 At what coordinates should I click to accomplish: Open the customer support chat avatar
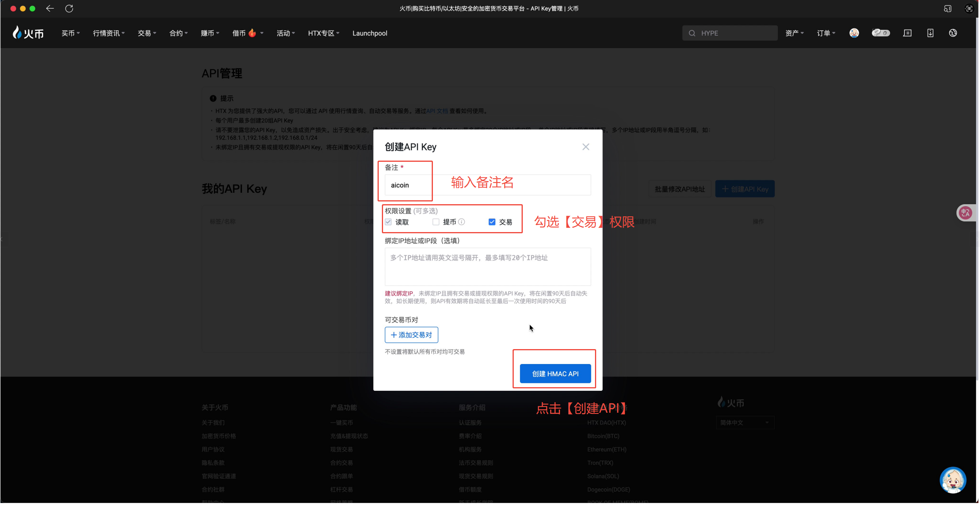point(953,480)
